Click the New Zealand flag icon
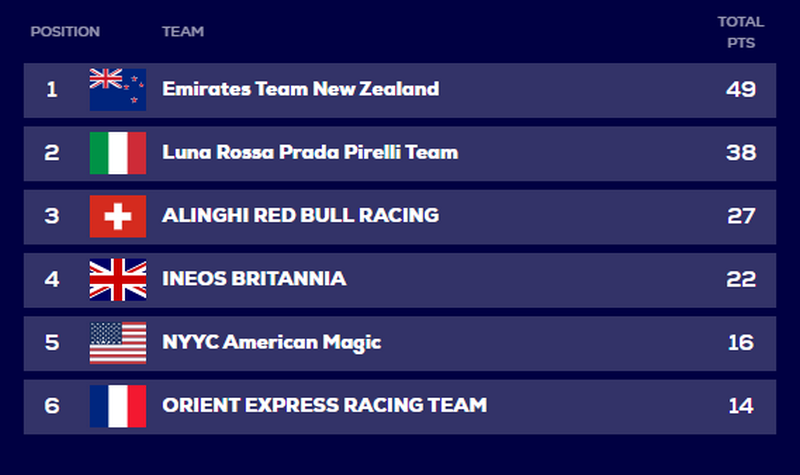This screenshot has height=475, width=800. 118,90
